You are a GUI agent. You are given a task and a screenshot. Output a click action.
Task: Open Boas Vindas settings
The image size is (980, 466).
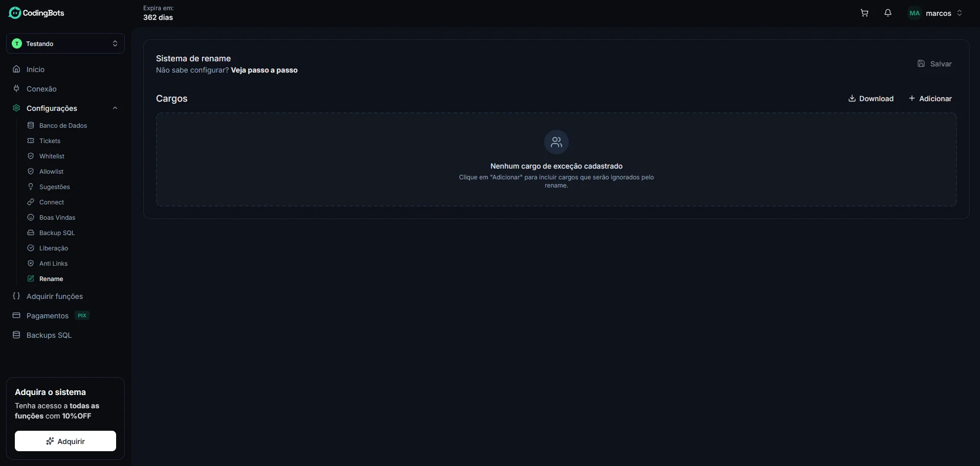point(57,218)
